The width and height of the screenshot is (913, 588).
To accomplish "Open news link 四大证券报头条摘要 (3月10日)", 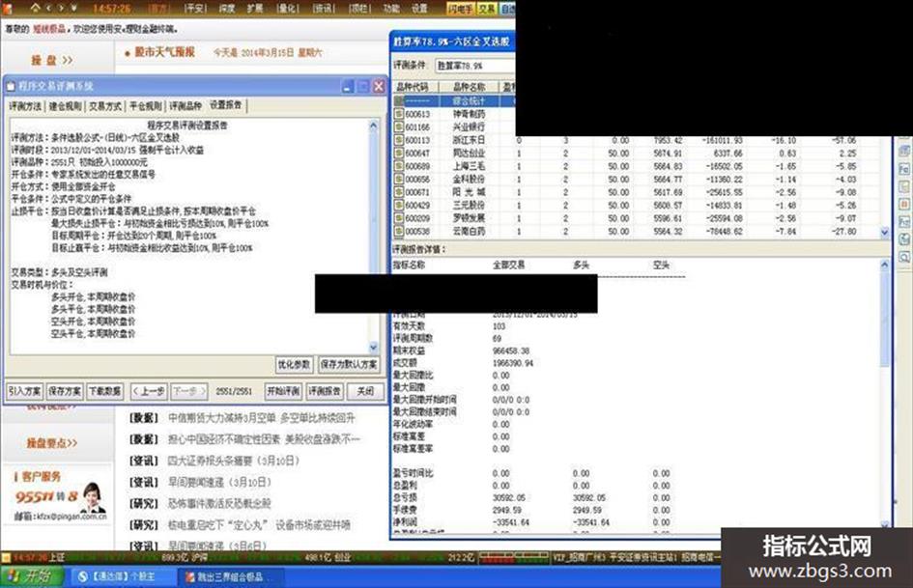I will click(x=234, y=461).
